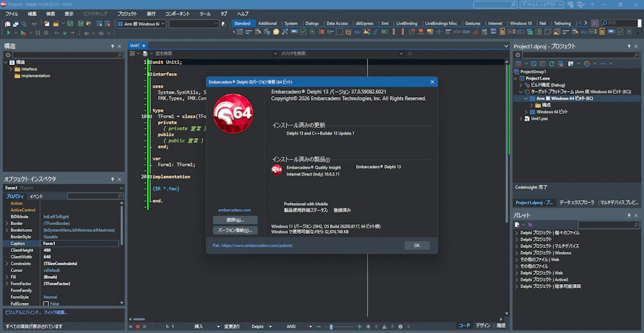
Task: Click the Open folder toolbar icon
Action: [x=56, y=24]
